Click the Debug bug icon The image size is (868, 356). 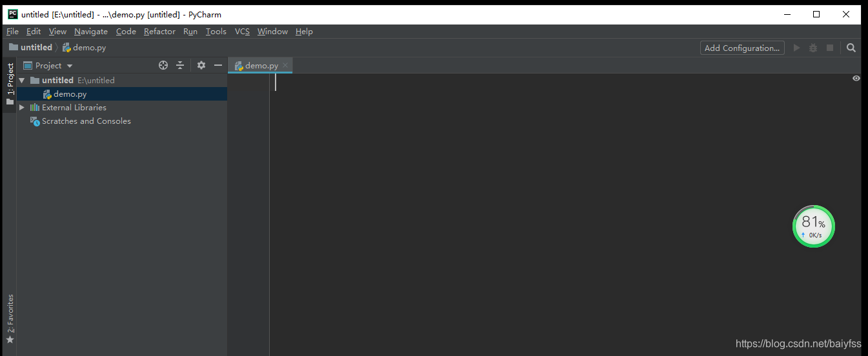pyautogui.click(x=813, y=48)
